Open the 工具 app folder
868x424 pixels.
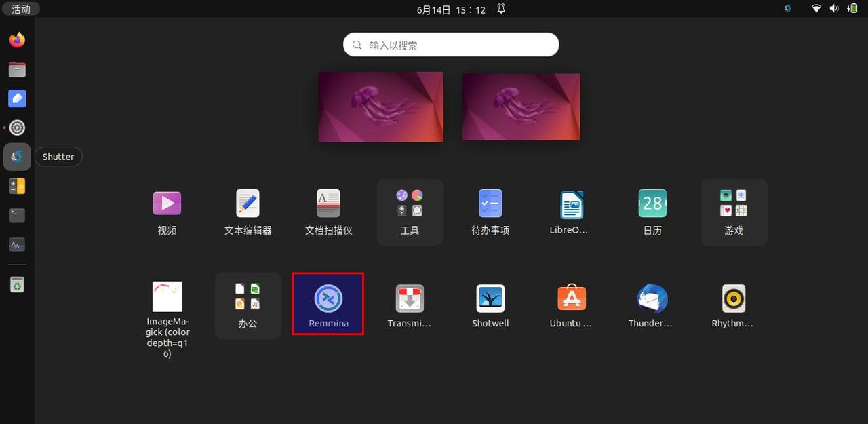click(409, 204)
